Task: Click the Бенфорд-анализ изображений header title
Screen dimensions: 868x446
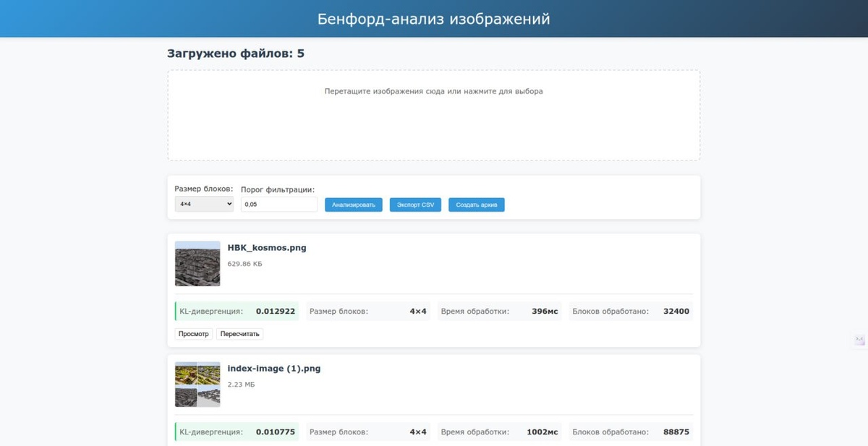Action: pos(434,19)
